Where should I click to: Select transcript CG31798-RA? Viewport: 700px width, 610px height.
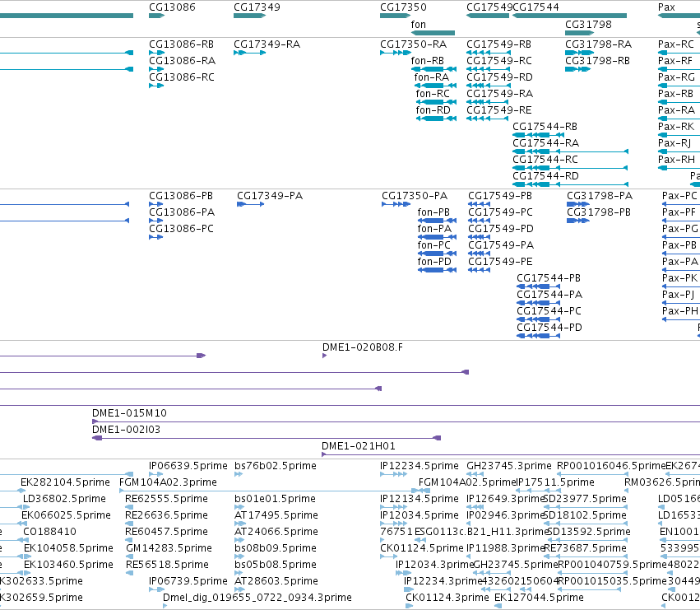point(599,44)
